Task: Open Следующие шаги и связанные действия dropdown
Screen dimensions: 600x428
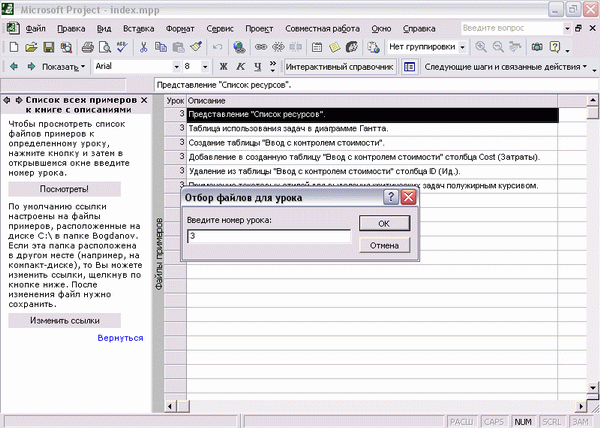Action: click(x=505, y=67)
